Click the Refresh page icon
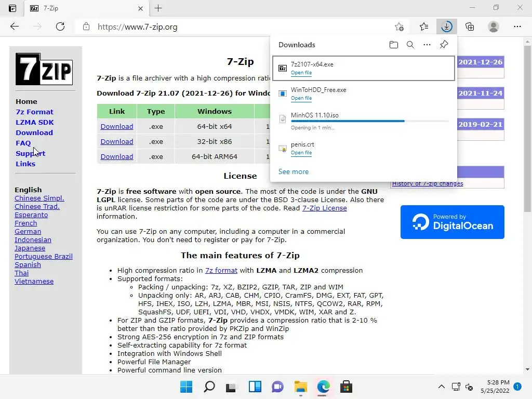This screenshot has height=399, width=532. coord(60,26)
